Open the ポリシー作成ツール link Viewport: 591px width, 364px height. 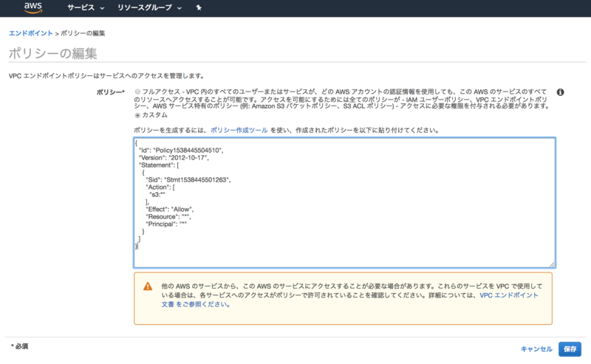[239, 130]
